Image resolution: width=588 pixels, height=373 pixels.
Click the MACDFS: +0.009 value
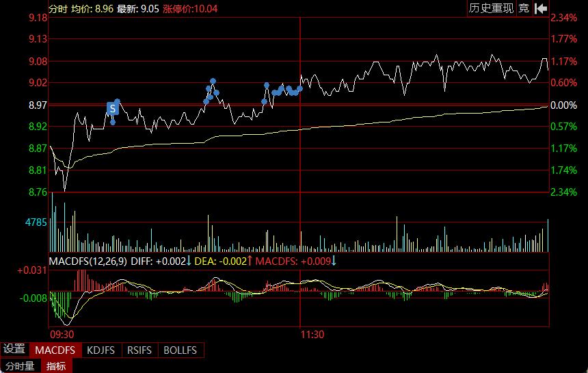tap(293, 261)
